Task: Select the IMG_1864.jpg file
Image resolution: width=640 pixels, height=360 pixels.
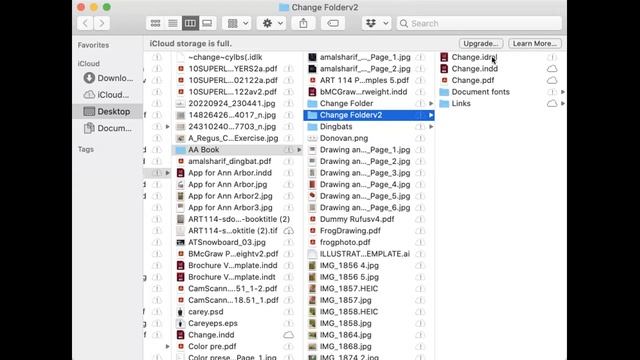Action: [345, 335]
